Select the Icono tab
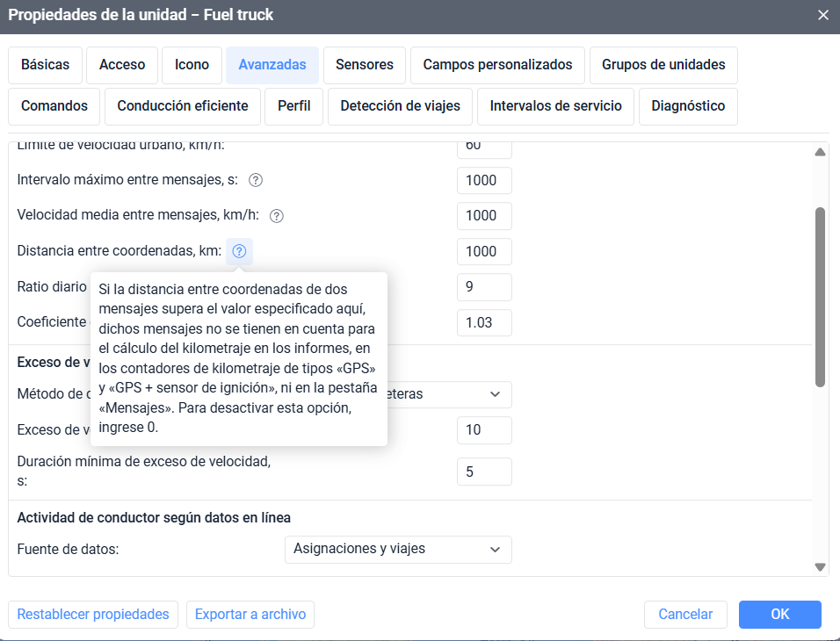 click(x=192, y=65)
